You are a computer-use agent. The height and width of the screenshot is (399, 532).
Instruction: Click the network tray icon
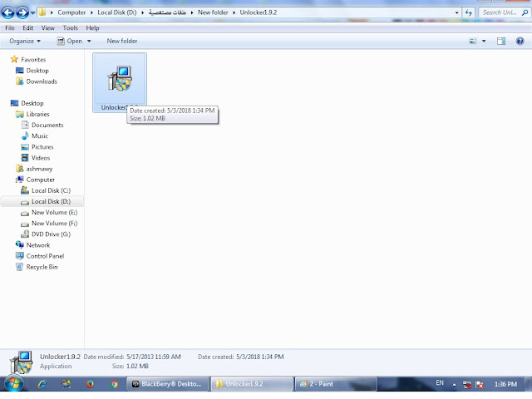(x=467, y=384)
